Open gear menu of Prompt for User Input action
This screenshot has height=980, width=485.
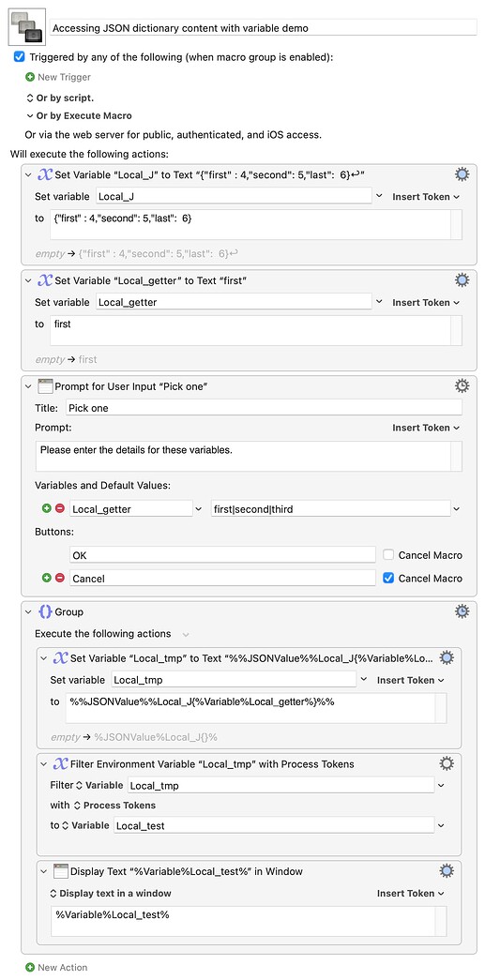pos(462,385)
